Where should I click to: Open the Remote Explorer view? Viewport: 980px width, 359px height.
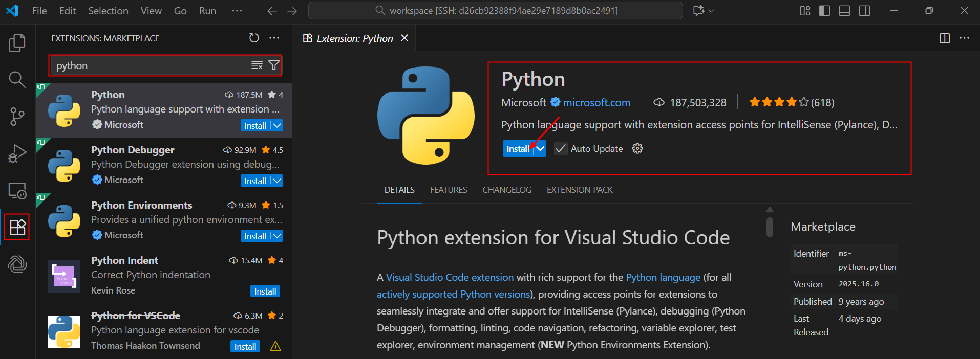click(17, 191)
